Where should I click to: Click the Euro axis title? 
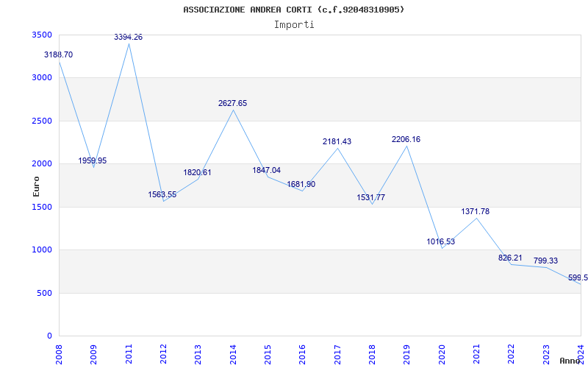36,187
